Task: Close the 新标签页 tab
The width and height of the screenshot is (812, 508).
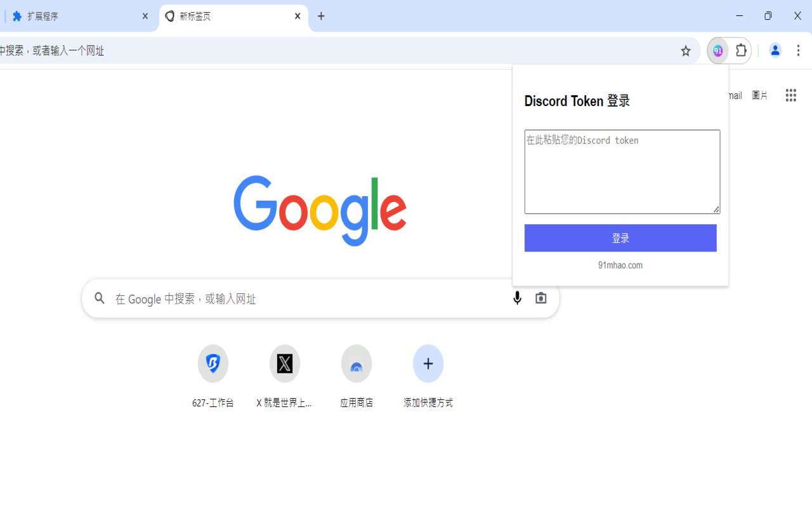Action: 298,17
